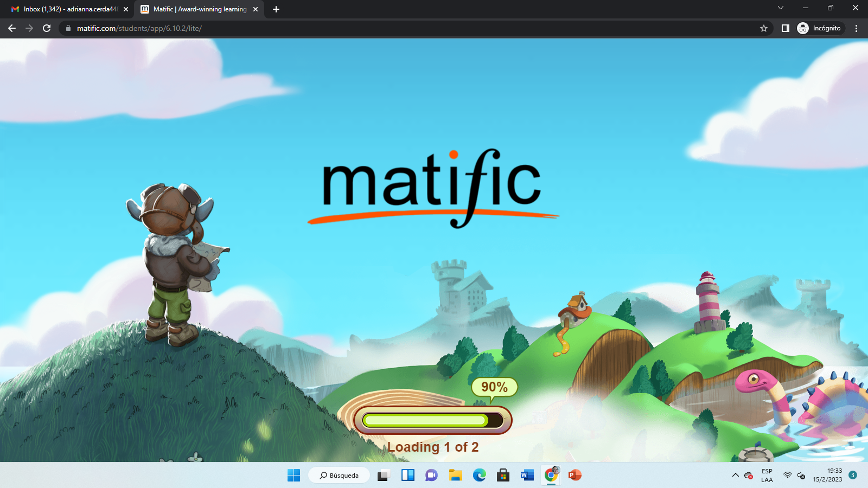Click the Búsqueda search box
Image resolution: width=868 pixels, height=488 pixels.
[339, 476]
